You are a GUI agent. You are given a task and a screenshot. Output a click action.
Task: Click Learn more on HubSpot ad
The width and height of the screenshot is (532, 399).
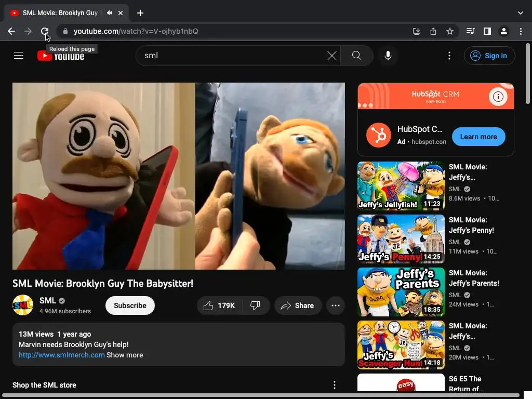click(478, 137)
